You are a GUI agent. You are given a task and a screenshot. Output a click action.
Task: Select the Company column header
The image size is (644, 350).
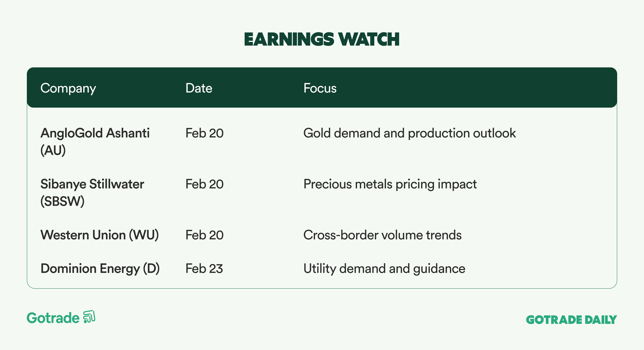68,88
